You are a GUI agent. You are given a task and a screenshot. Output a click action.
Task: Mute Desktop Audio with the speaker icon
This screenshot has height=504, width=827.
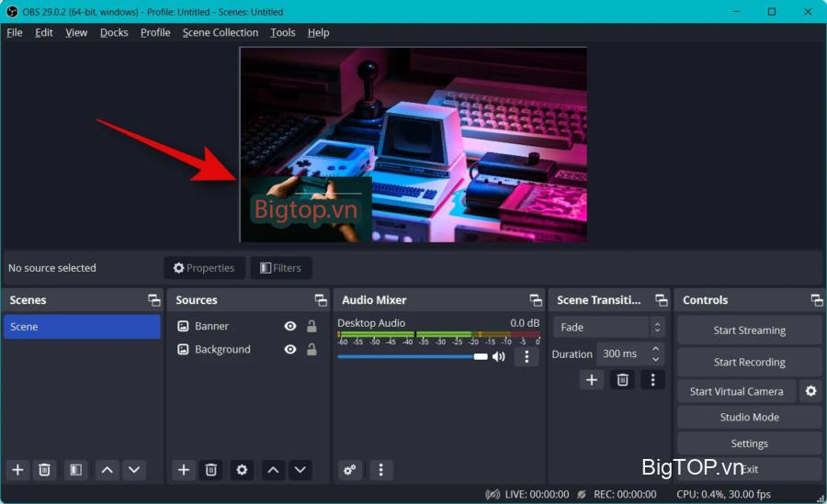[498, 357]
